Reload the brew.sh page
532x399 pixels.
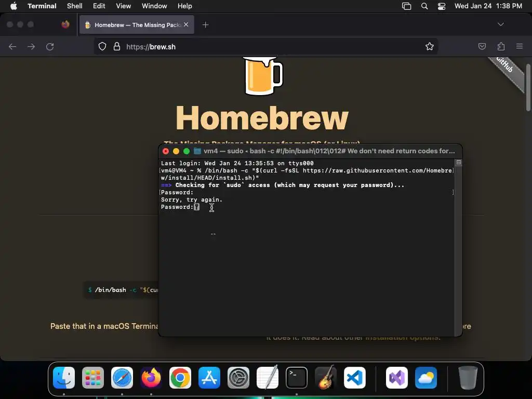click(50, 47)
